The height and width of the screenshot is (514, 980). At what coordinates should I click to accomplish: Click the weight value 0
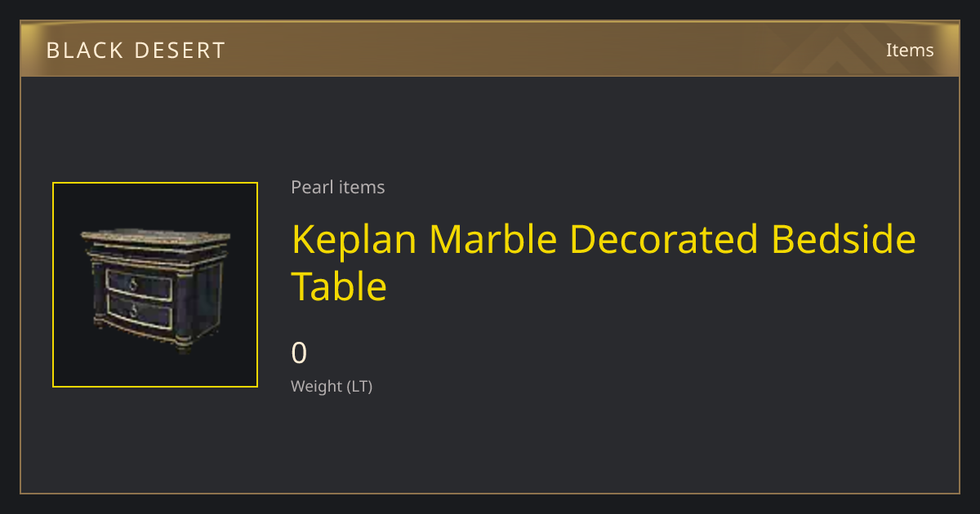(300, 353)
